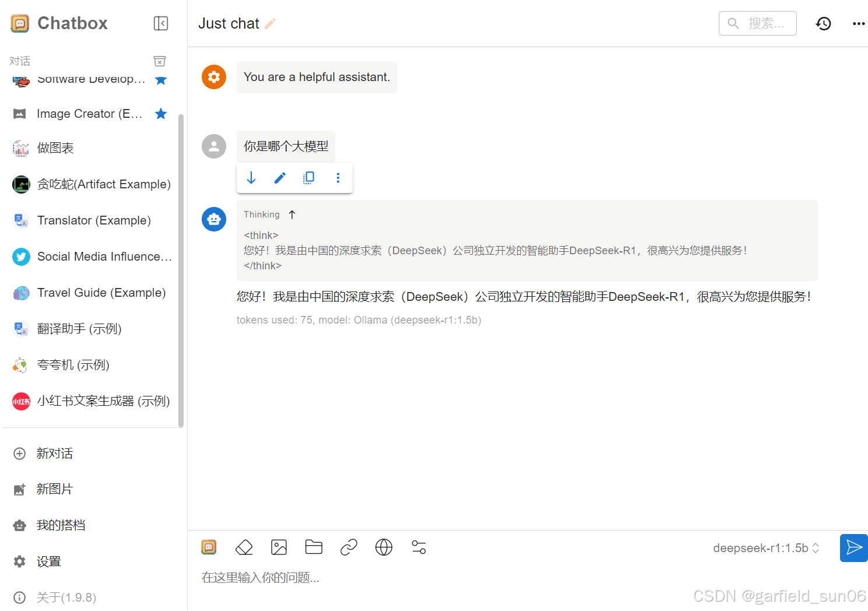Open the 小红书文案生成器 (示例) conversation
Viewport: 868px width, 611px height.
90,401
